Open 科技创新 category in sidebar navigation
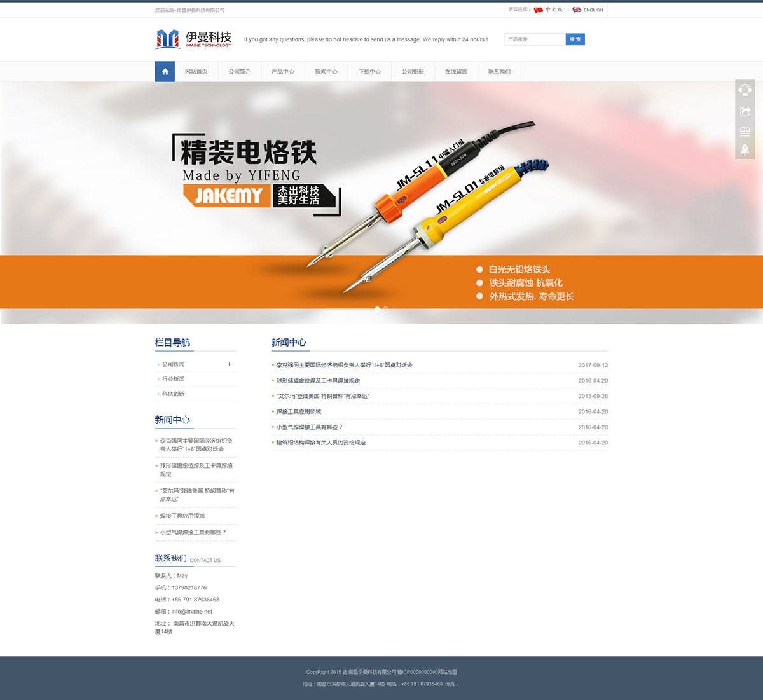This screenshot has height=700, width=763. coord(173,394)
